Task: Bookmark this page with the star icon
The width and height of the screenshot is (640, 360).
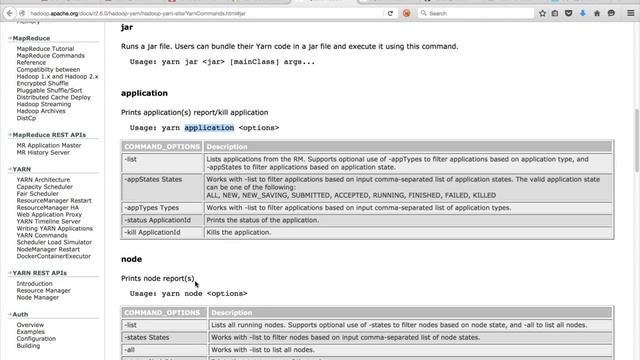Action: coord(542,13)
